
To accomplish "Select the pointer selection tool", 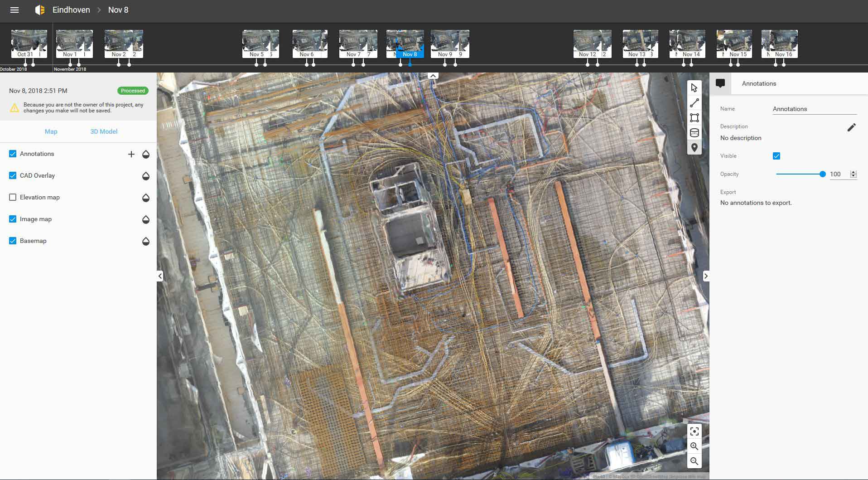I will [694, 88].
